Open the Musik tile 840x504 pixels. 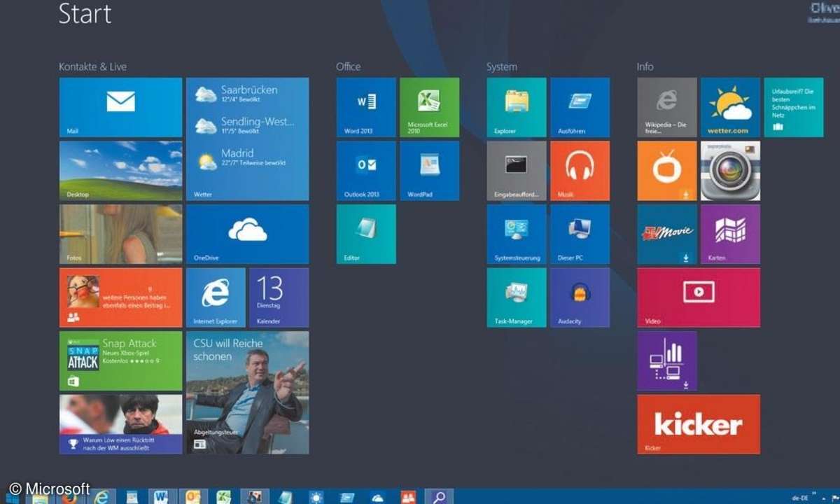pyautogui.click(x=580, y=171)
